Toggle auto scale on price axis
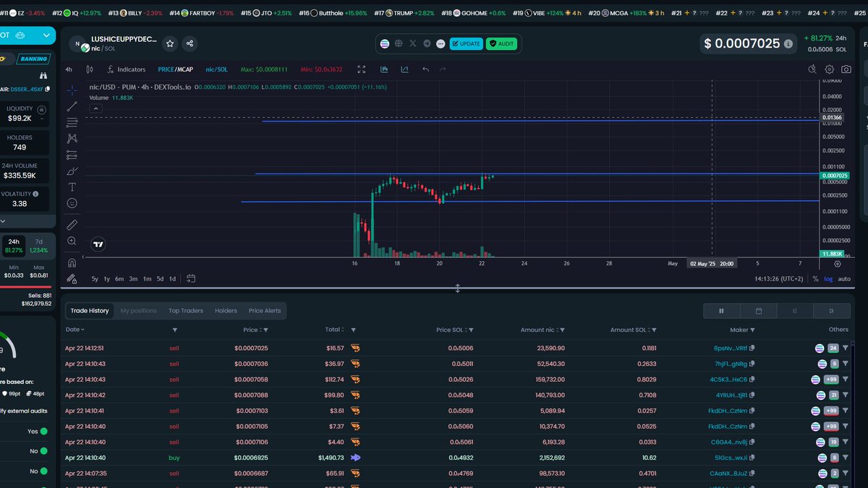Screen dimensions: 868x488 point(844,278)
